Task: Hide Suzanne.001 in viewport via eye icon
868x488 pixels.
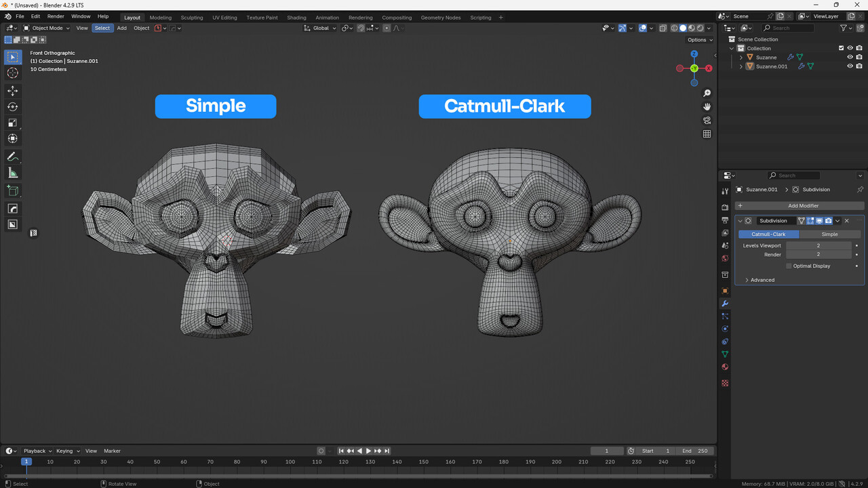Action: 850,66
